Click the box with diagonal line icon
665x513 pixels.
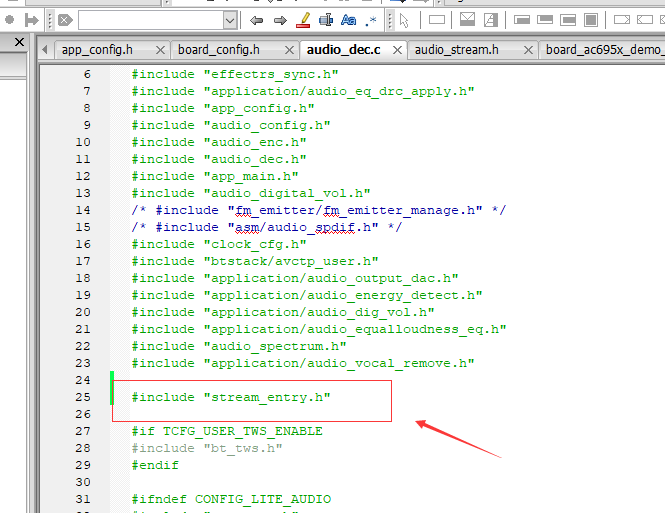tap(491, 20)
